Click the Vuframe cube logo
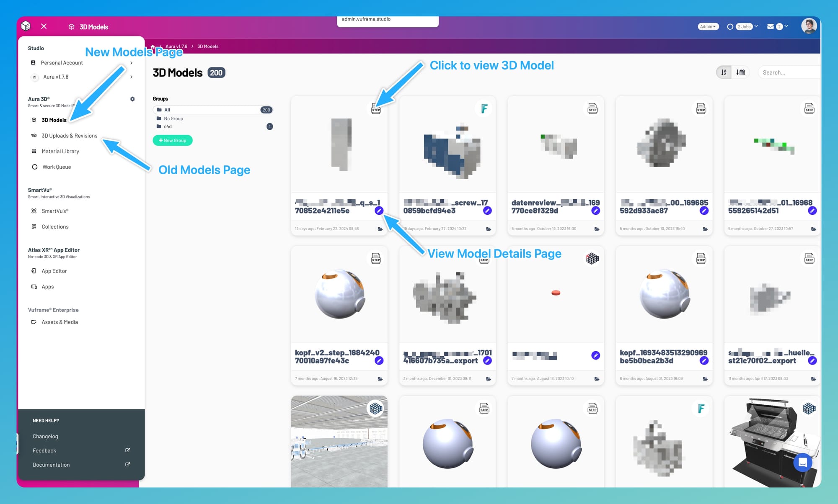The image size is (838, 504). point(26,26)
